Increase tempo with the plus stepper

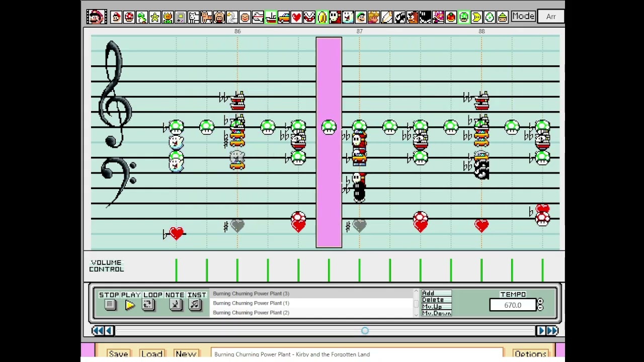click(540, 302)
